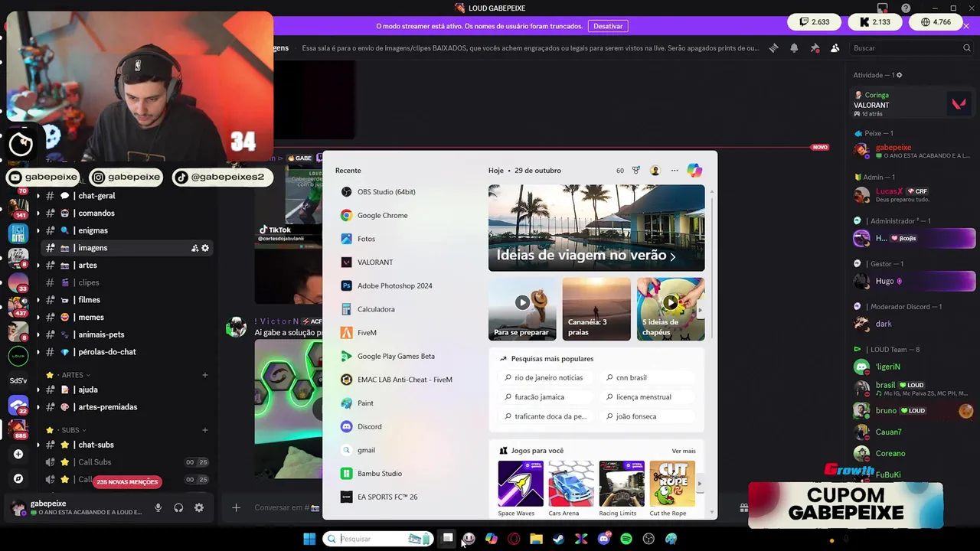Viewport: 980px width, 551px height.
Task: Create invite for the imagens channel
Action: tap(194, 248)
